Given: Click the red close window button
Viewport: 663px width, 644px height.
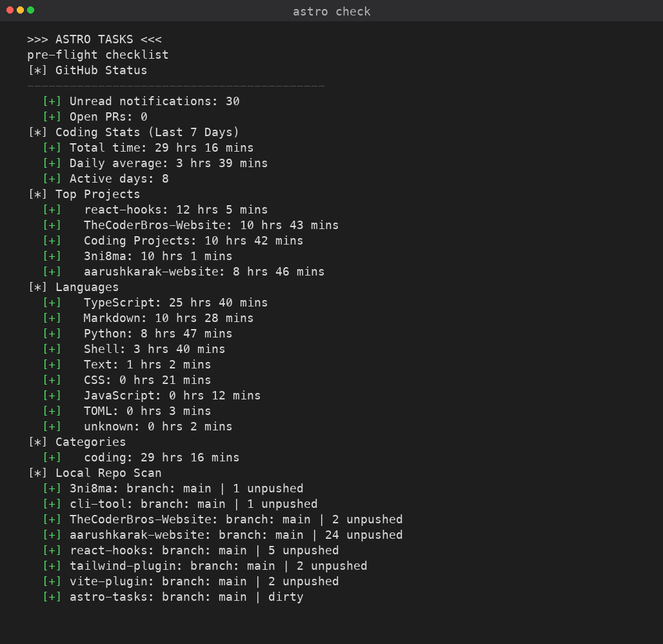Looking at the screenshot, I should pyautogui.click(x=10, y=10).
